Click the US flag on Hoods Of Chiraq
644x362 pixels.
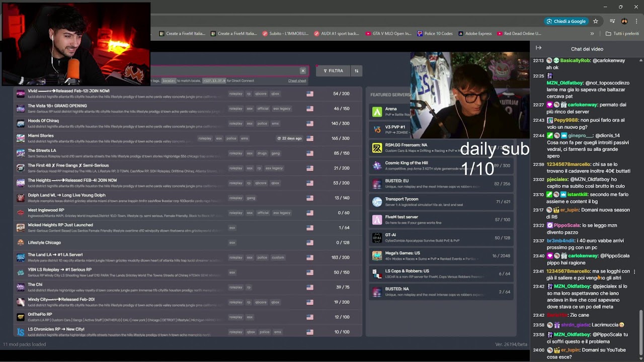coord(310,124)
